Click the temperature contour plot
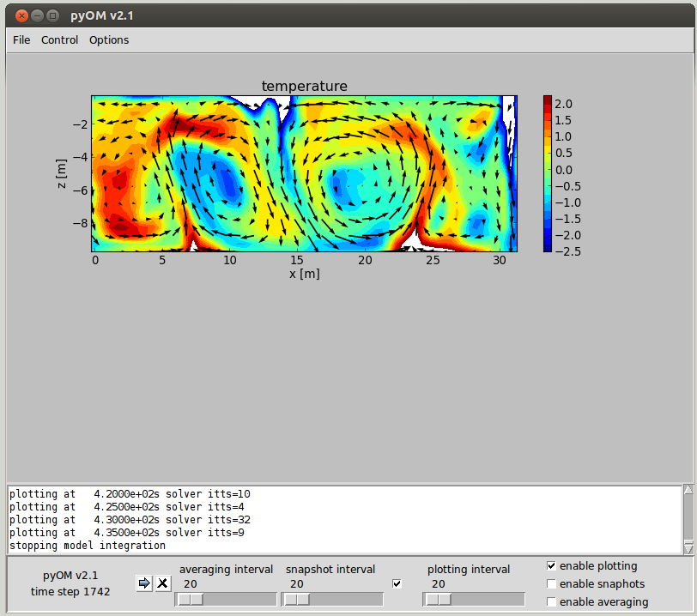This screenshot has height=616, width=697. (304, 173)
